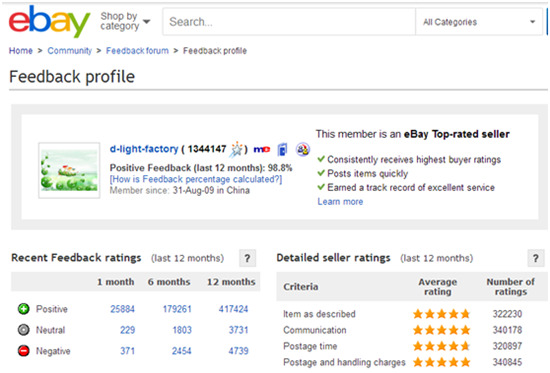Screen dimensions: 550x373
Task: Click the Item as described star rating
Action: pos(441,314)
